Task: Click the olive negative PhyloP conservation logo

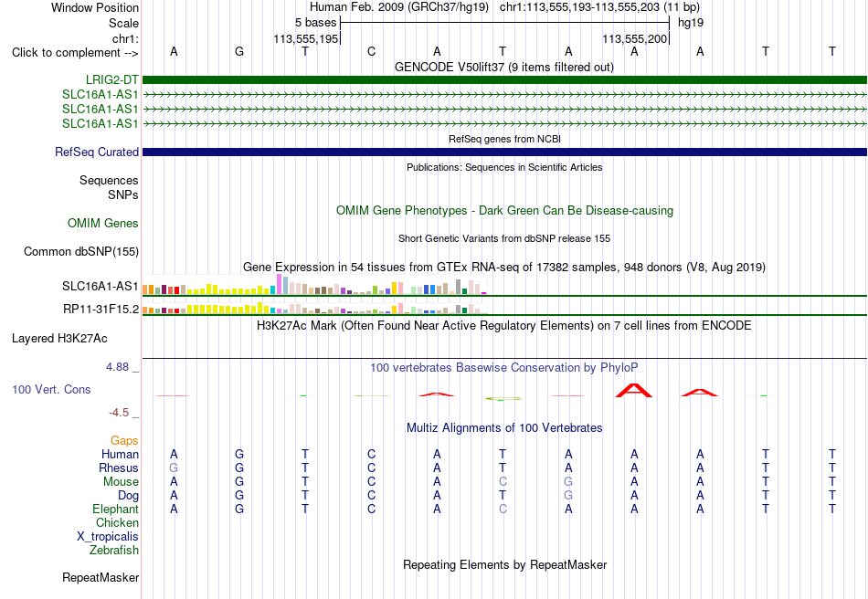Action: 503,398
